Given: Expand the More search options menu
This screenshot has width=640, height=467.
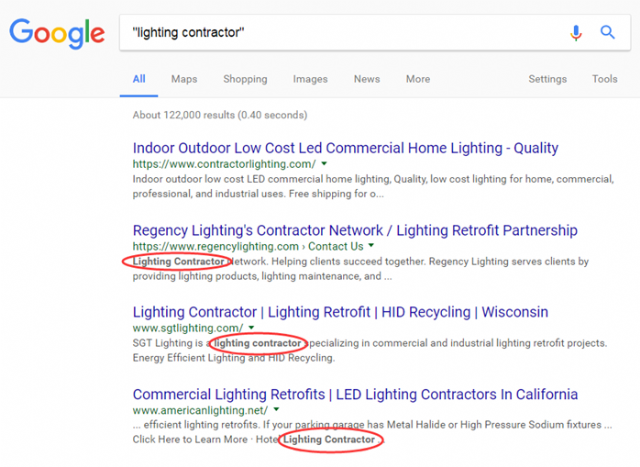Looking at the screenshot, I should click(x=418, y=79).
